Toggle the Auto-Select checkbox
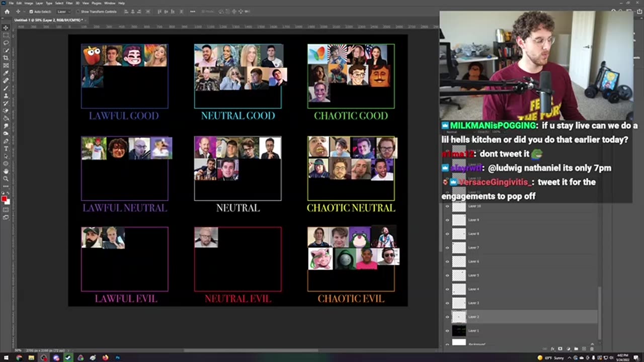Image resolution: width=644 pixels, height=362 pixels. pos(31,12)
